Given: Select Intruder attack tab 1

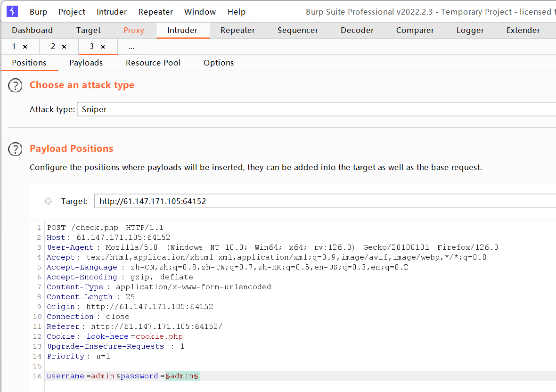Looking at the screenshot, I should coord(14,47).
